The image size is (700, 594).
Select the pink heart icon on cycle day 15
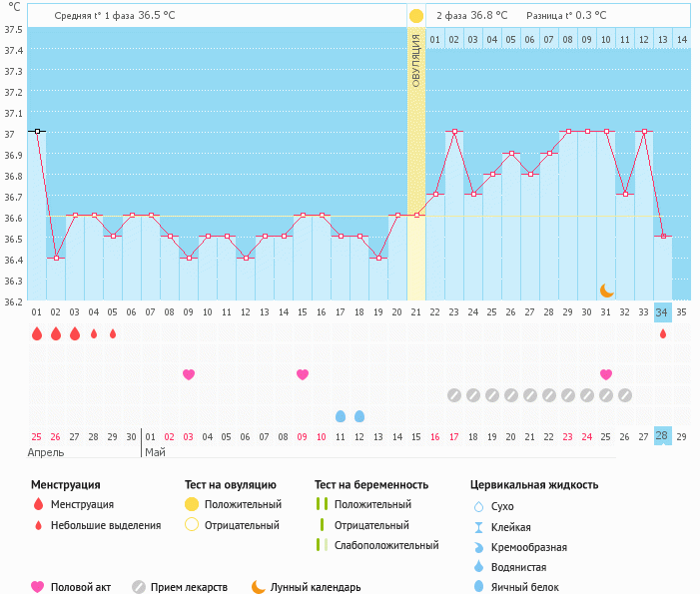tap(303, 374)
